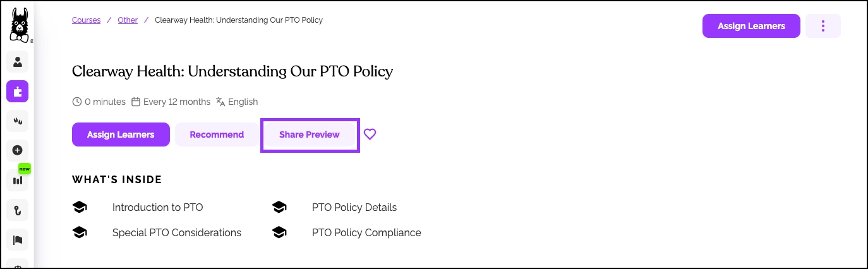Open the flag icon in sidebar
The image size is (868, 269).
click(18, 239)
